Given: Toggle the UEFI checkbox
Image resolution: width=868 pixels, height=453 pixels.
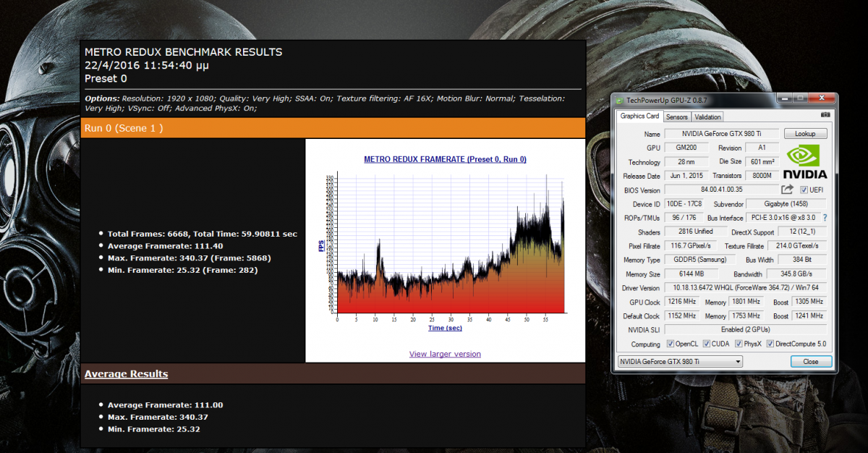Looking at the screenshot, I should (804, 190).
